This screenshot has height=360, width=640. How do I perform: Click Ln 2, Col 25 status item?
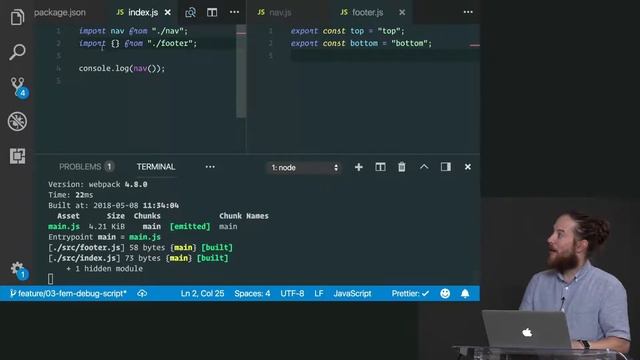[x=202, y=293]
